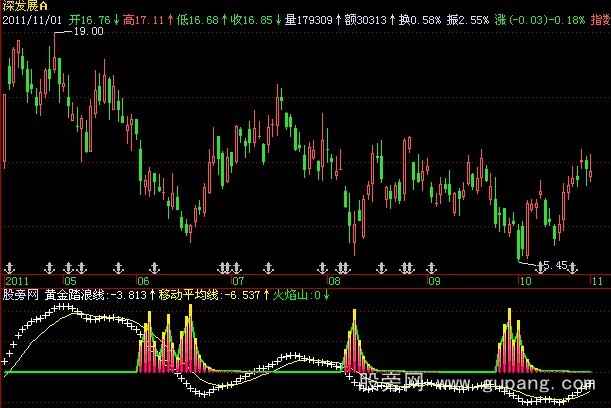Click the lone info marker between 05 and 06

(116, 267)
